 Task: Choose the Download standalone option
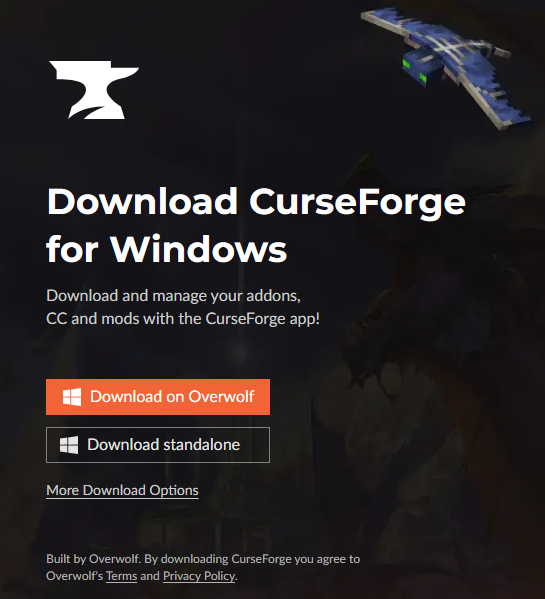(x=158, y=445)
